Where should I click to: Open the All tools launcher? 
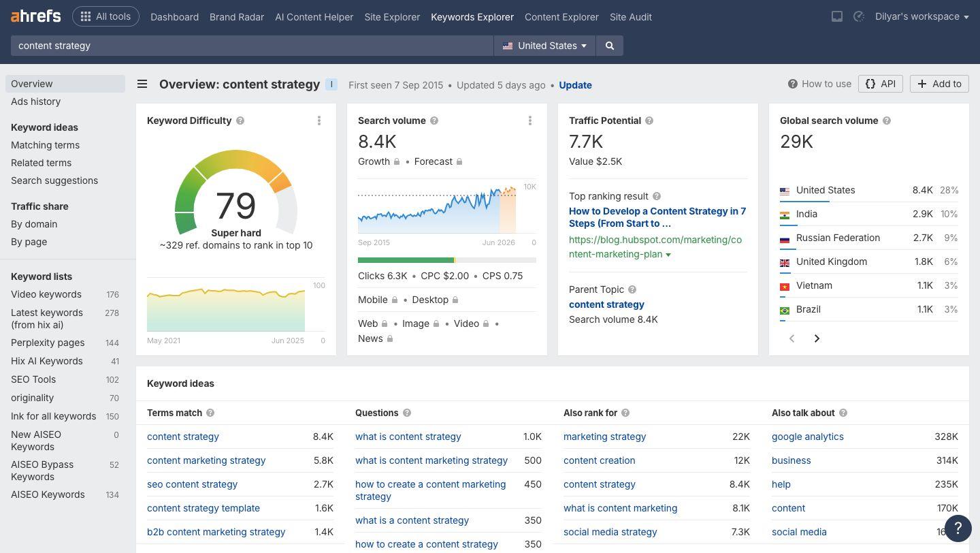click(x=105, y=16)
